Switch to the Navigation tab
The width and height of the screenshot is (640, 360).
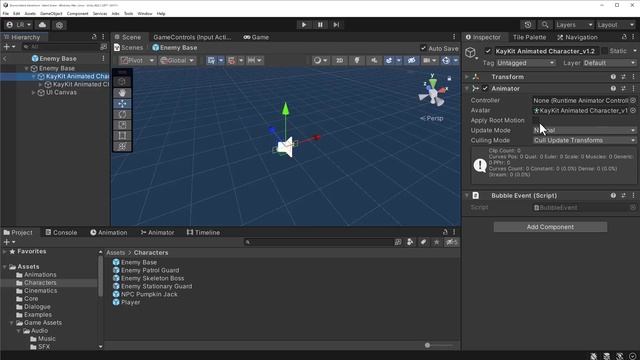[x=577, y=37]
